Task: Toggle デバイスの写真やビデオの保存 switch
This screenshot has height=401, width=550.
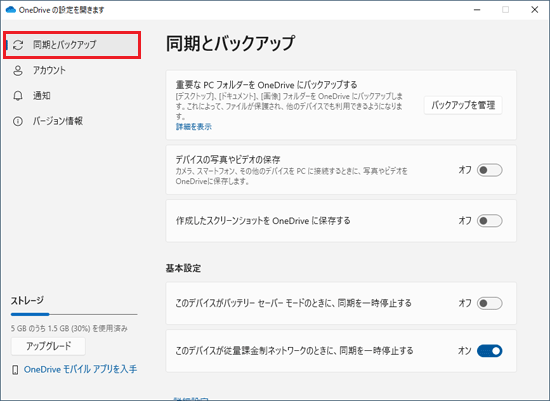Action: [490, 170]
